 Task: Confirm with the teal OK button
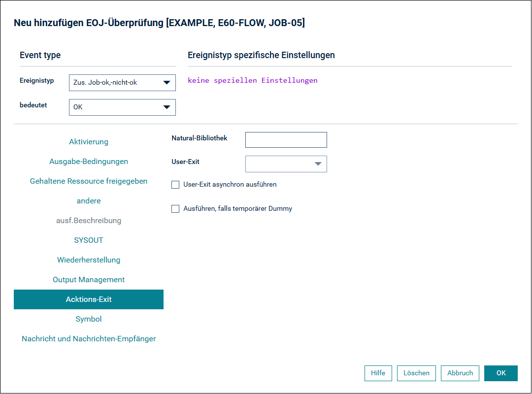tap(501, 373)
